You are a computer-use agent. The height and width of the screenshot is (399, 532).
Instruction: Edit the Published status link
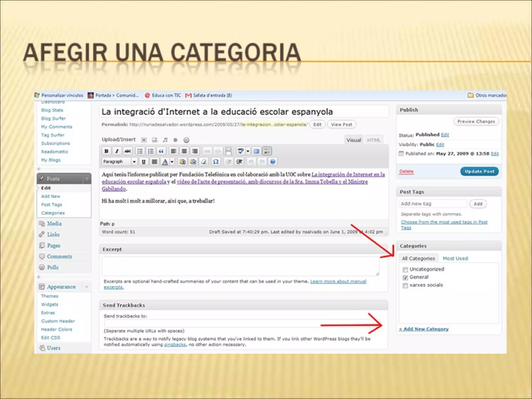pos(445,135)
